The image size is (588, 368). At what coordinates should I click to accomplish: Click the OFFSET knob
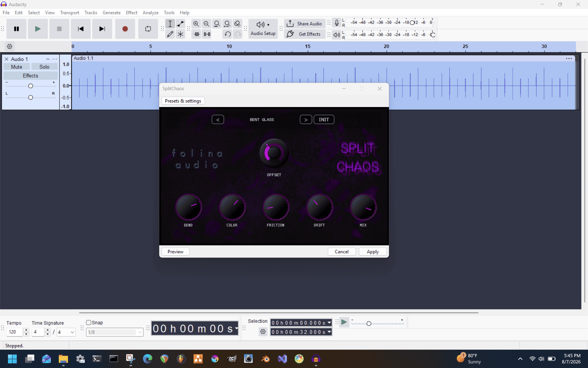274,153
